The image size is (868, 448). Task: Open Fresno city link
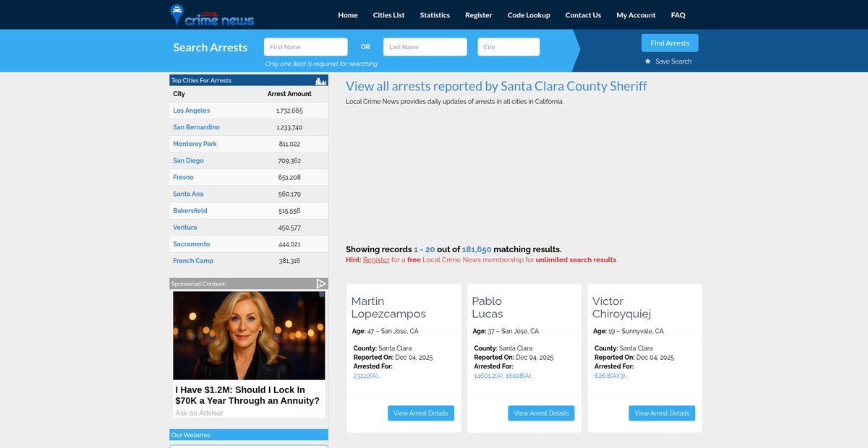(x=183, y=177)
